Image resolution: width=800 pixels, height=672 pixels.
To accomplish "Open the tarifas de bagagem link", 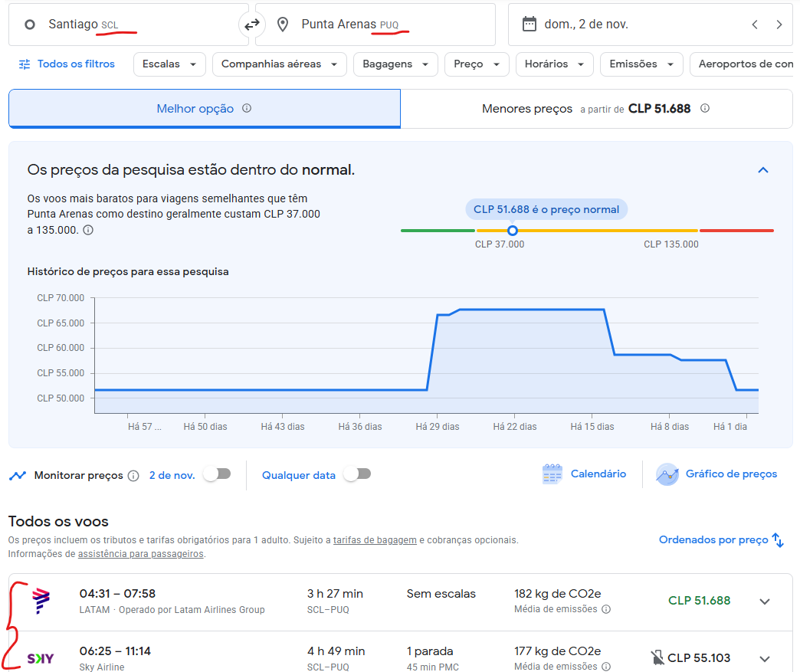I will coord(375,540).
